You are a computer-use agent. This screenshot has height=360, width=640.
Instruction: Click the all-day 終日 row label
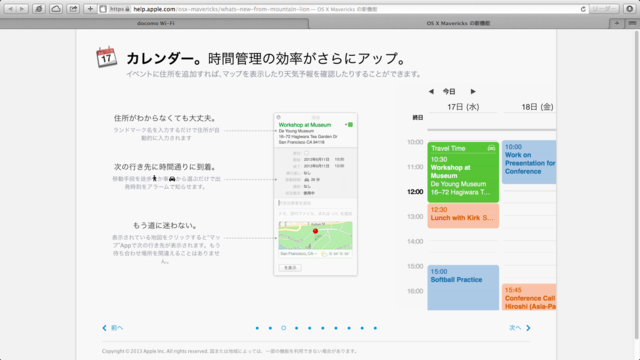pos(418,118)
